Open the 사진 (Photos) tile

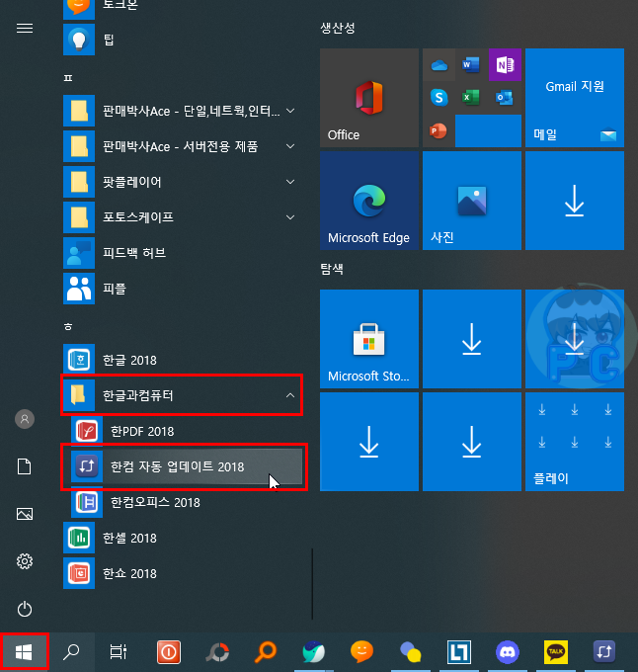click(472, 201)
